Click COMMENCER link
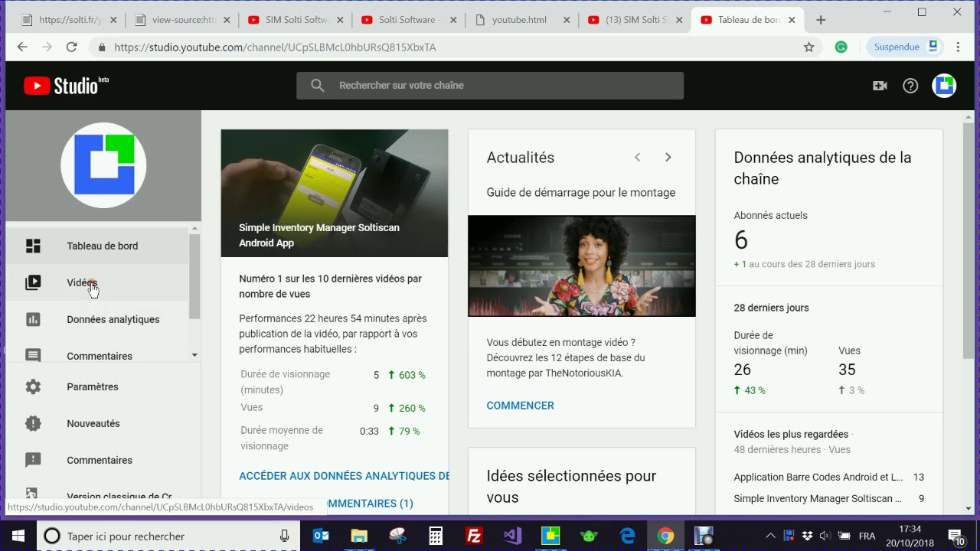The height and width of the screenshot is (551, 980). click(x=520, y=406)
